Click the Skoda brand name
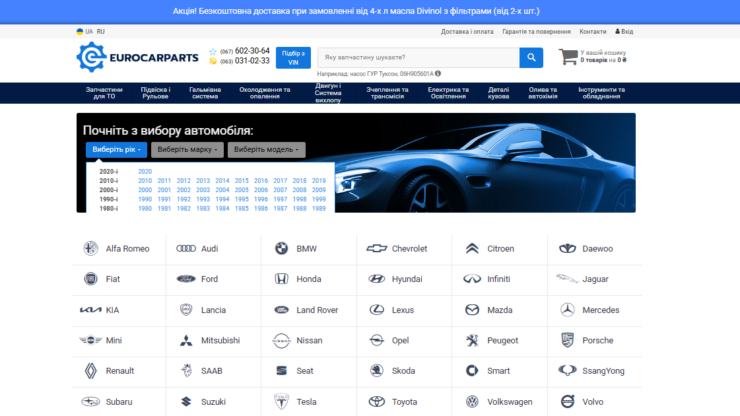The width and height of the screenshot is (740, 416). [x=404, y=371]
